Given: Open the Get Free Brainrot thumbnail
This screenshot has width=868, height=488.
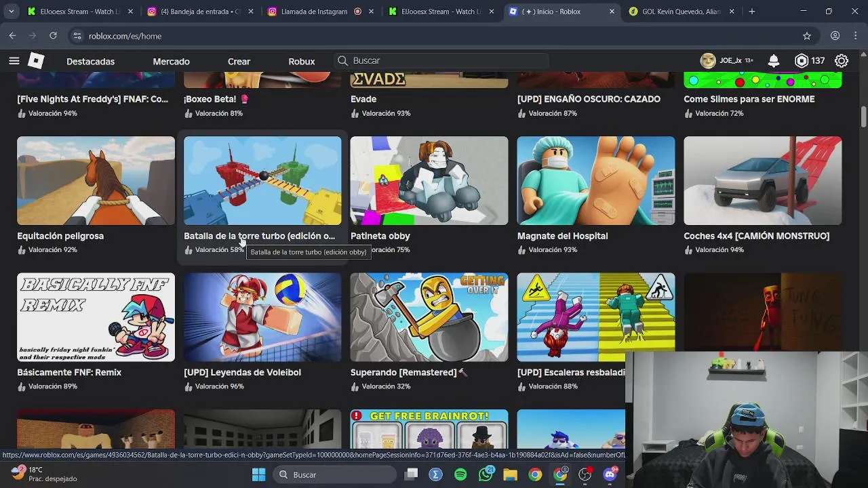Looking at the screenshot, I should (429, 429).
